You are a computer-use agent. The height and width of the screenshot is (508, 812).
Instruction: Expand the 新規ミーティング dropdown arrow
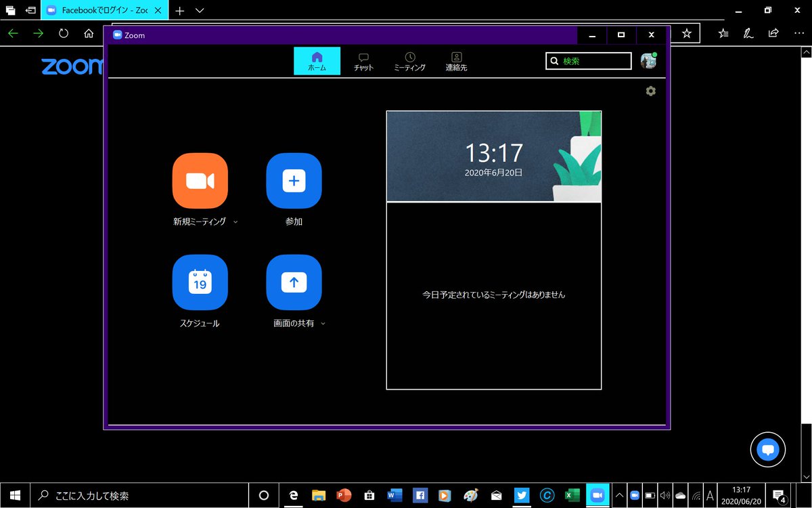tap(235, 221)
